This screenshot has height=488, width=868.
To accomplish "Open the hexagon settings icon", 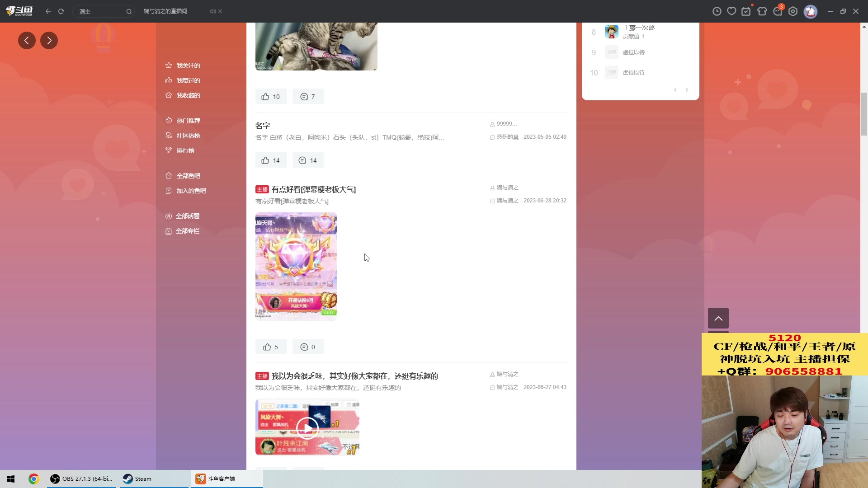I will point(793,11).
